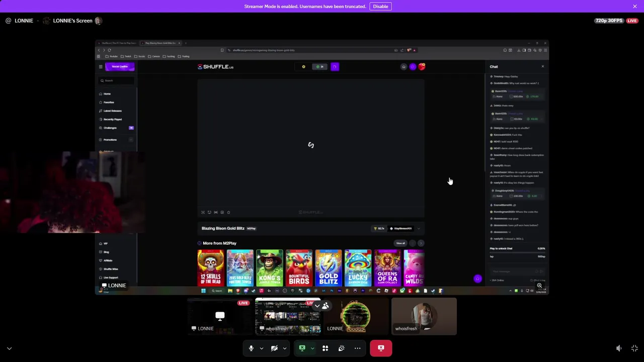This screenshot has height=362, width=644.
Task: Open the Youtube bookmarks folder
Action: [x=112, y=56]
